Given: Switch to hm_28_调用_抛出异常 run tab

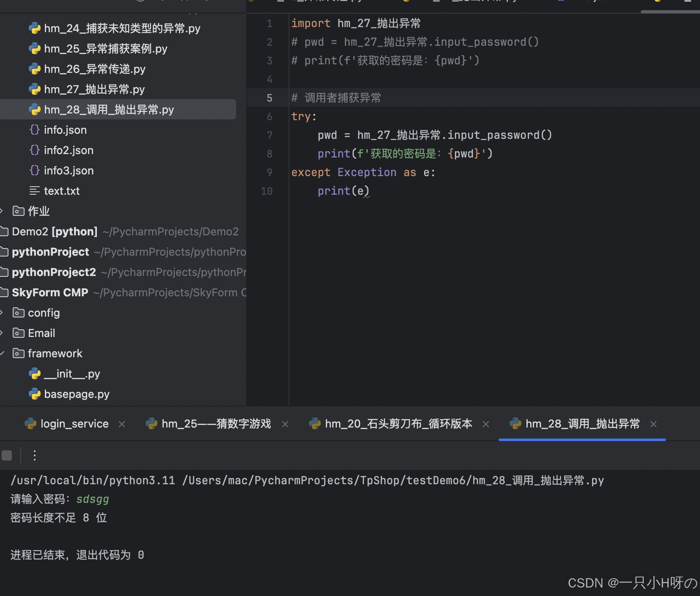Looking at the screenshot, I should pos(582,424).
